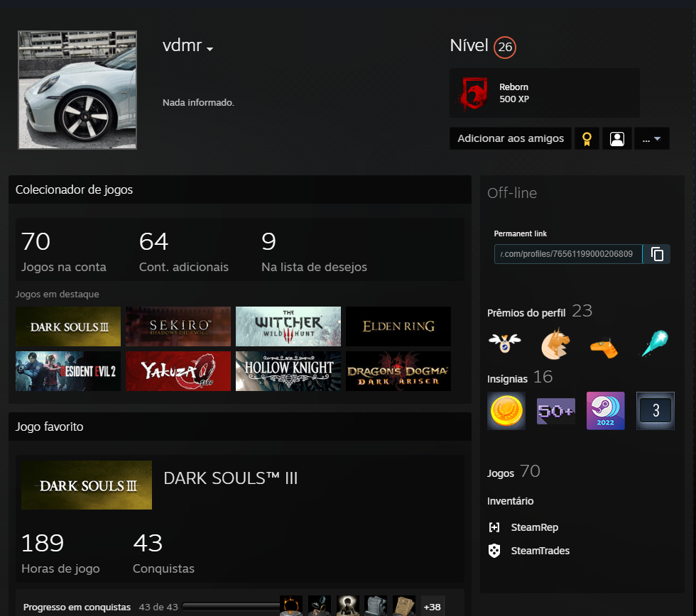Open Hollow Knight featured game tile

point(288,371)
